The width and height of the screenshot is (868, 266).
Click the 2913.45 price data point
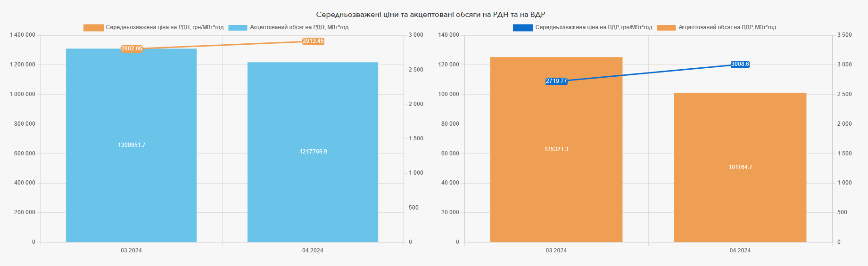tap(313, 41)
